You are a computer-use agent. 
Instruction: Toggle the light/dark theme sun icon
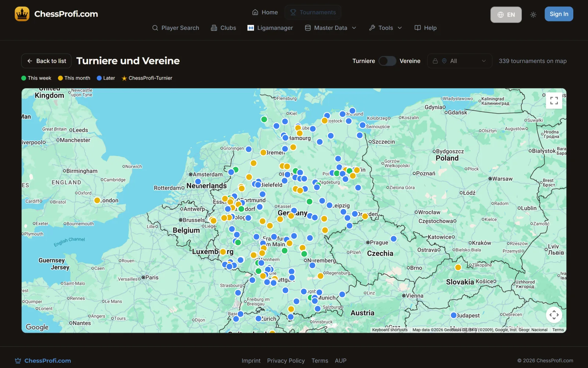(x=533, y=15)
